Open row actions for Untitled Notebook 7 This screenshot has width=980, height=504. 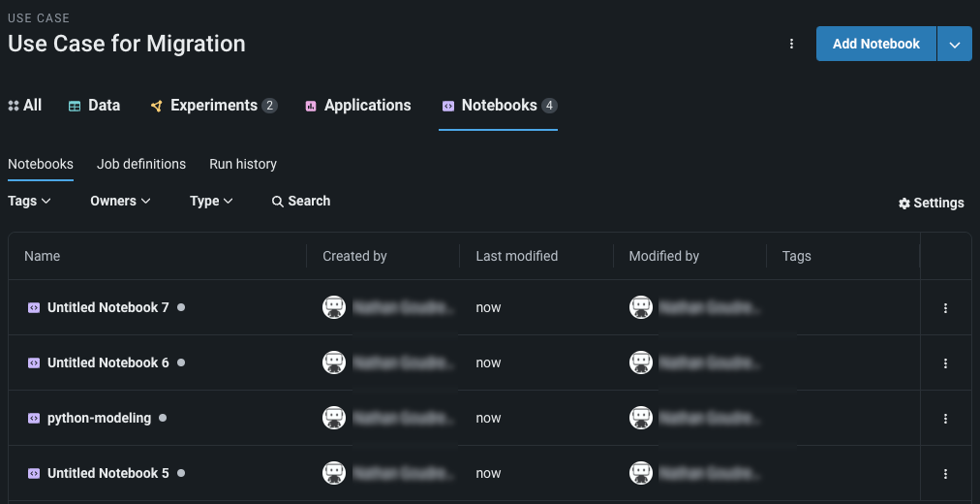(945, 308)
